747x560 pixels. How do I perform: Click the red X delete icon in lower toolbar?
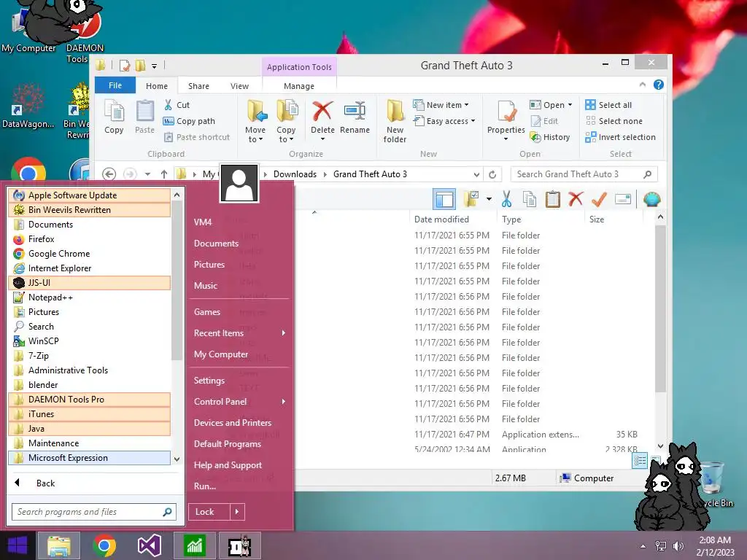pyautogui.click(x=576, y=199)
